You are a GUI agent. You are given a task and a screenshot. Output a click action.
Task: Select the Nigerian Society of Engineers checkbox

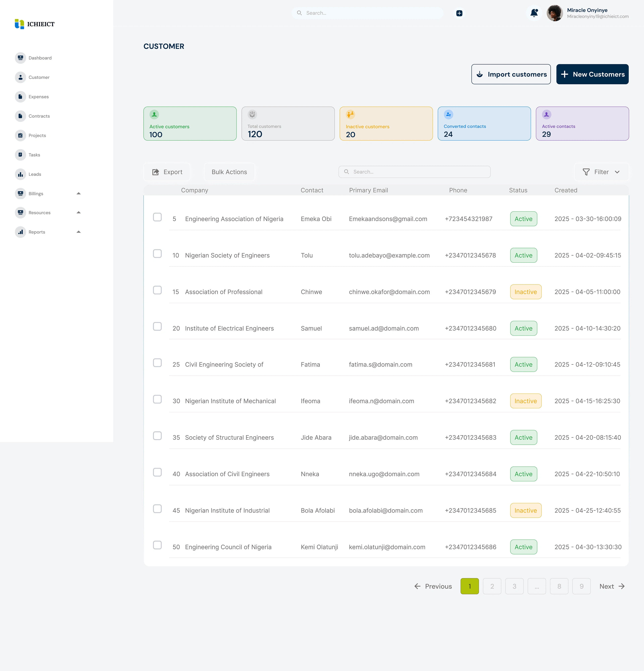click(x=157, y=254)
